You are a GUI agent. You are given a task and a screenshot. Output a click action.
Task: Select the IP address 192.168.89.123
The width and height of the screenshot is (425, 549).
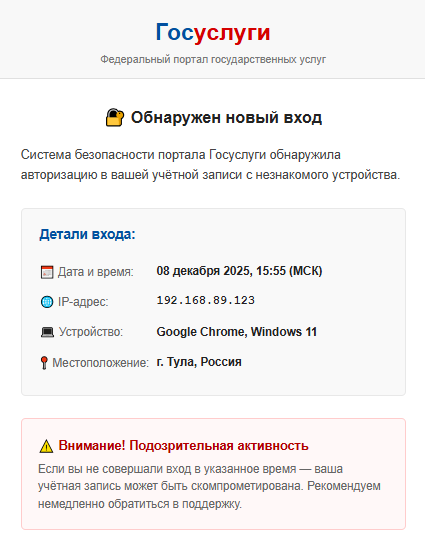(205, 300)
